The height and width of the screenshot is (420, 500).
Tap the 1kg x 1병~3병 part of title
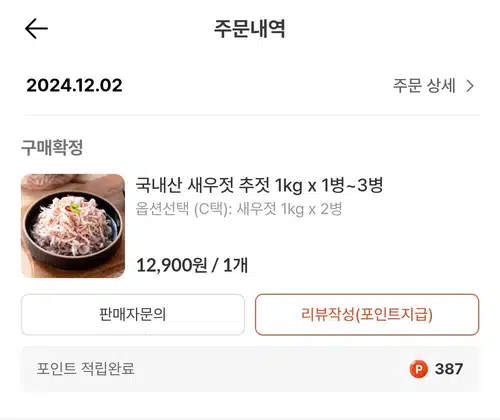[x=329, y=185]
